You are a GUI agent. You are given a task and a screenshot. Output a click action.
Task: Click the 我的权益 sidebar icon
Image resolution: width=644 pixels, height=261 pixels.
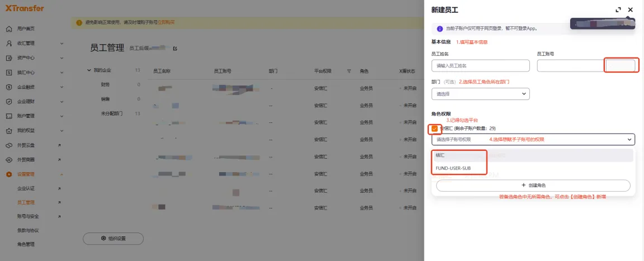click(9, 131)
